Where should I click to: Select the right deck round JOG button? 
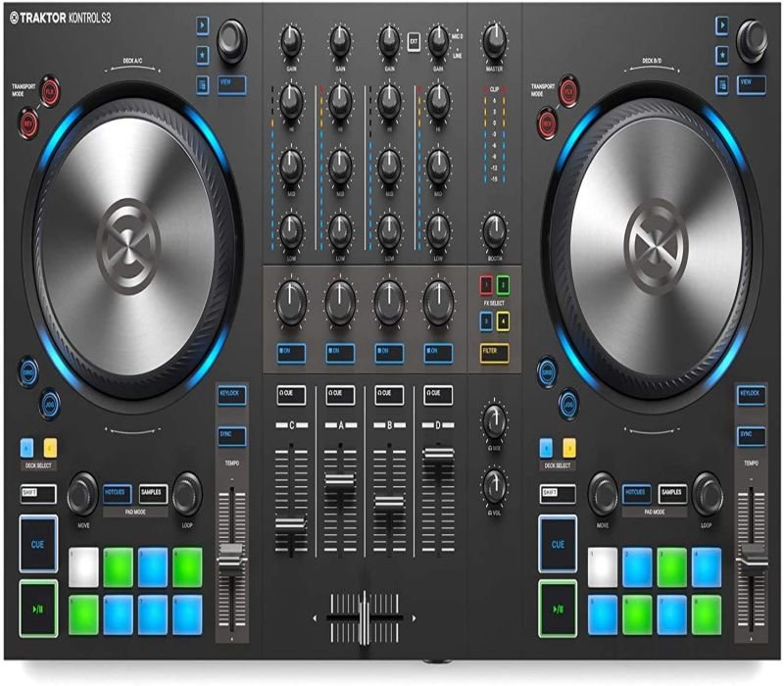[x=569, y=404]
